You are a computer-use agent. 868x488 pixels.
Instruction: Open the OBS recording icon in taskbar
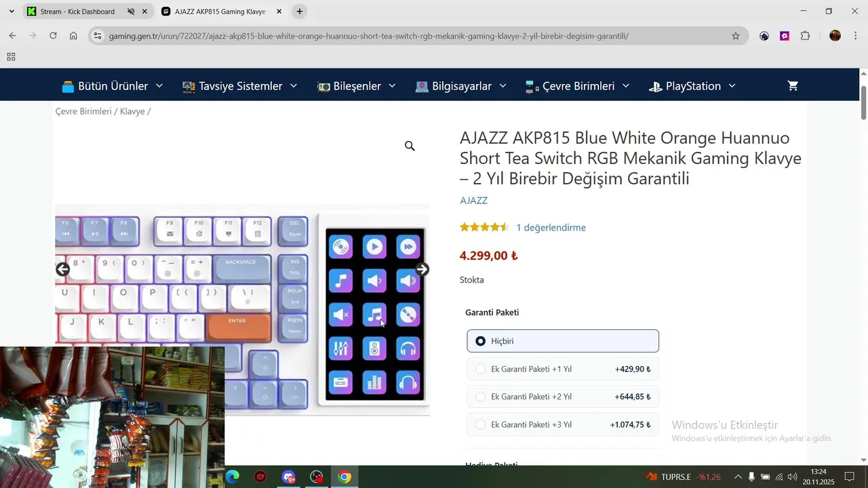pos(317,477)
